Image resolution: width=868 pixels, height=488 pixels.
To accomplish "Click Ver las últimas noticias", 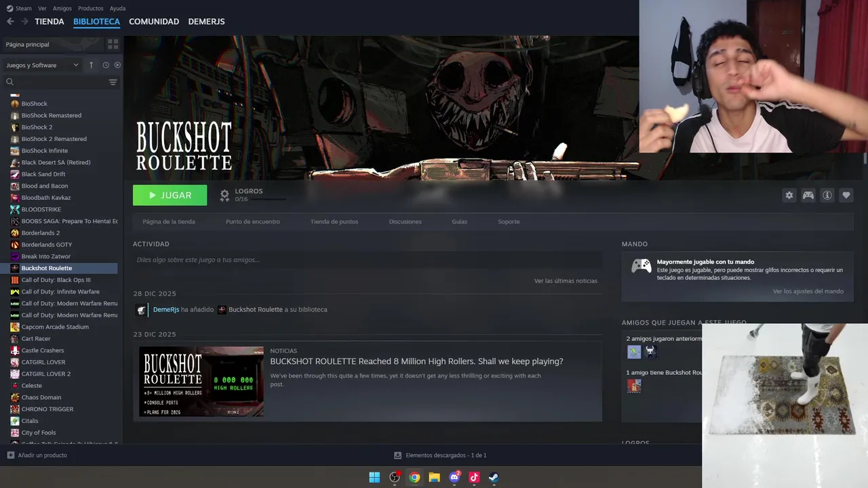I will click(566, 281).
